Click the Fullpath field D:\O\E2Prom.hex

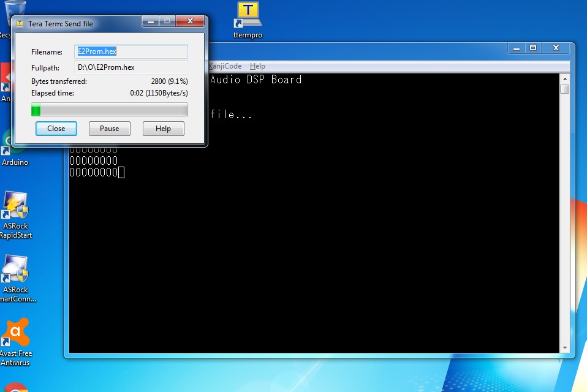[x=131, y=67]
